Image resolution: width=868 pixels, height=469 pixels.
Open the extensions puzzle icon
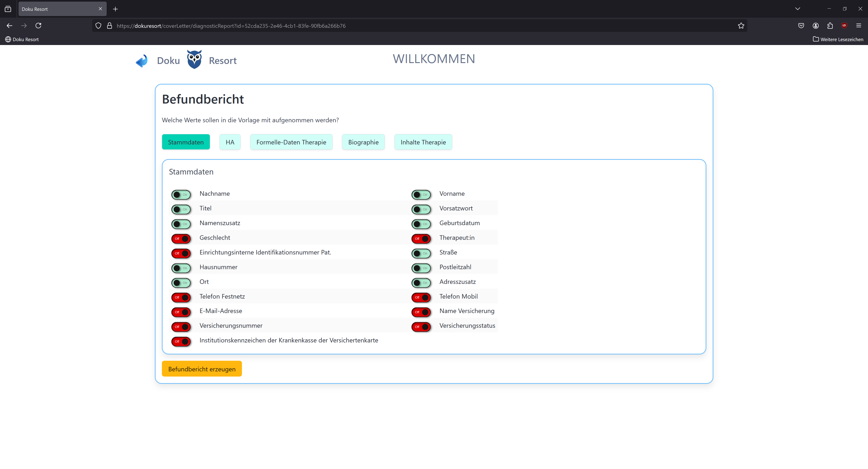click(x=830, y=26)
